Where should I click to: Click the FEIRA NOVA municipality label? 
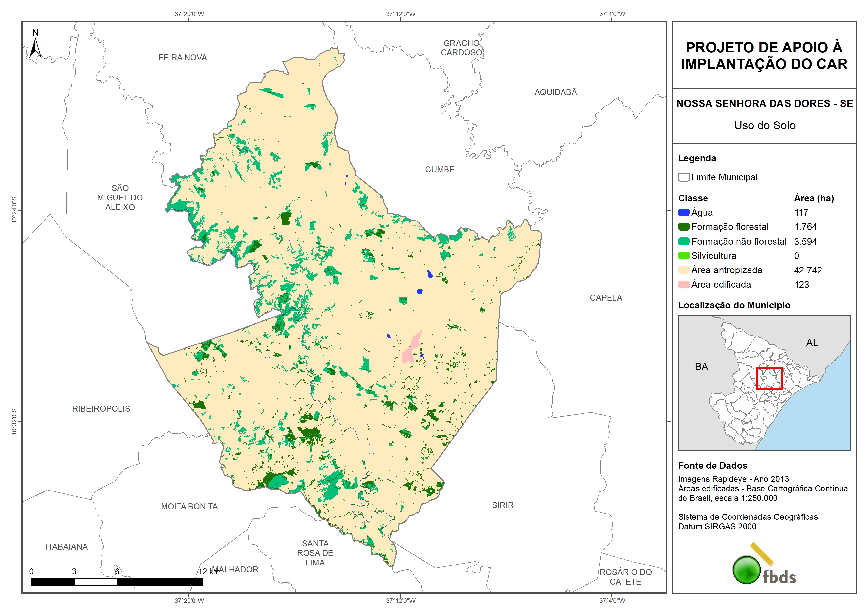tap(183, 57)
